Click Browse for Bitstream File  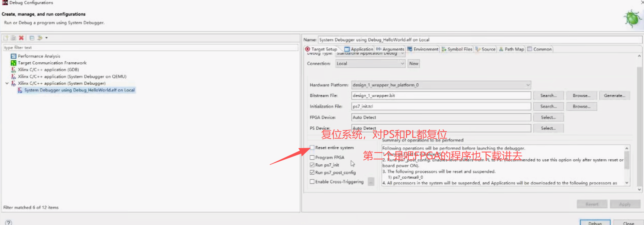581,96
